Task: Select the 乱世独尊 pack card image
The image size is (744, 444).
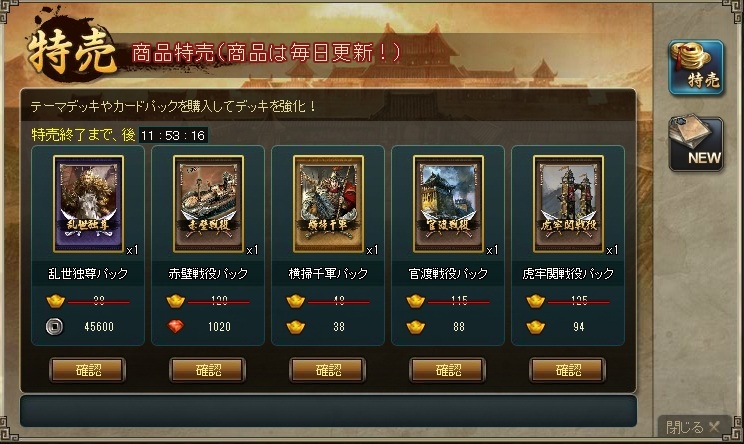Action: click(88, 204)
